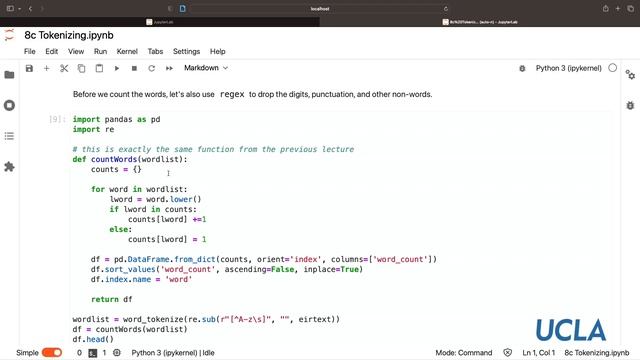Reload the page in Safari

click(445, 9)
